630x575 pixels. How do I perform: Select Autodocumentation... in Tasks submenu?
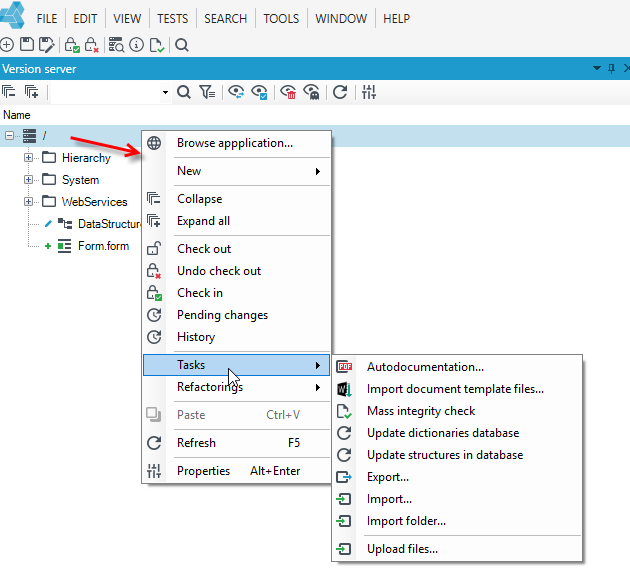click(457, 367)
